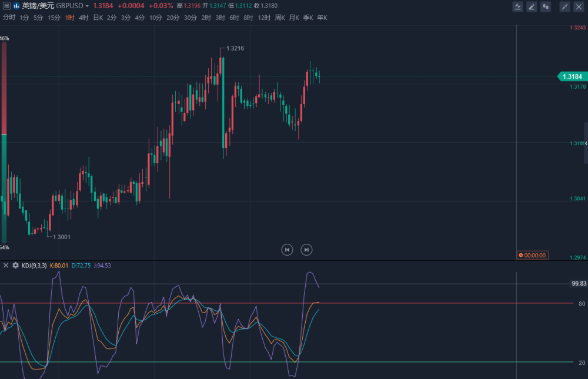
Task: Open the candlestick chart style icon
Action: pos(546,6)
